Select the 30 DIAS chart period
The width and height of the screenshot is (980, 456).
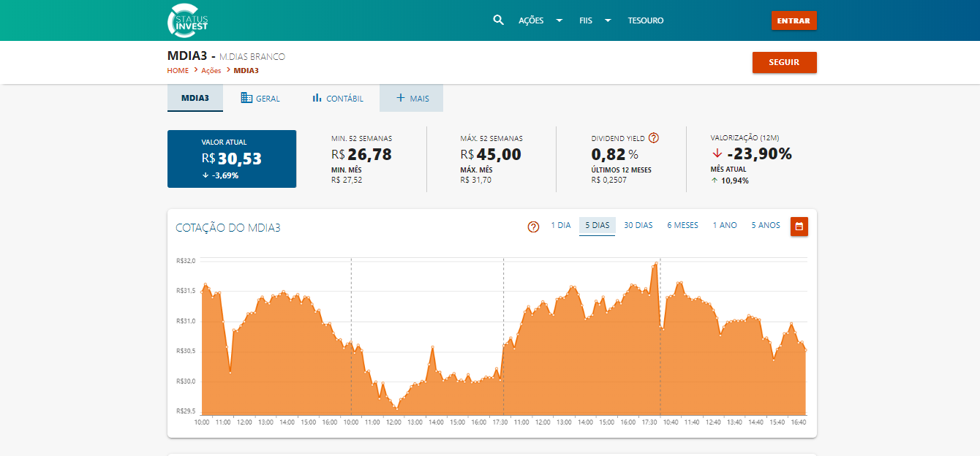(x=638, y=225)
